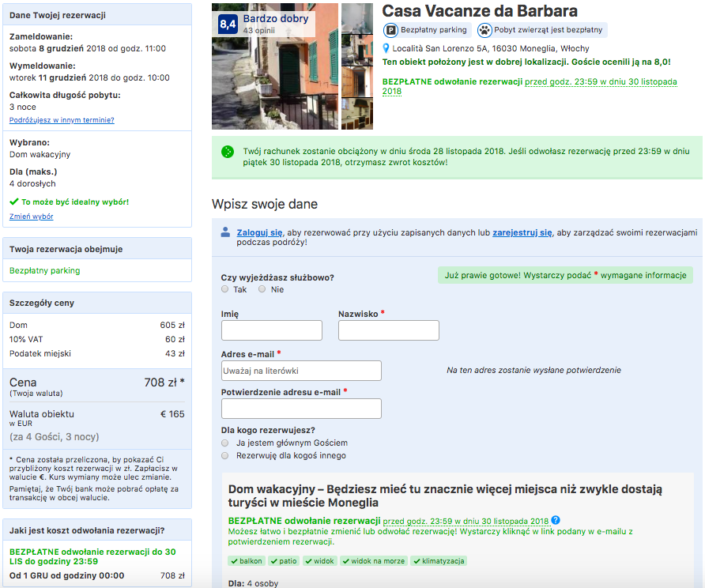Open the bottom small kitchen thumbnail

click(357, 114)
